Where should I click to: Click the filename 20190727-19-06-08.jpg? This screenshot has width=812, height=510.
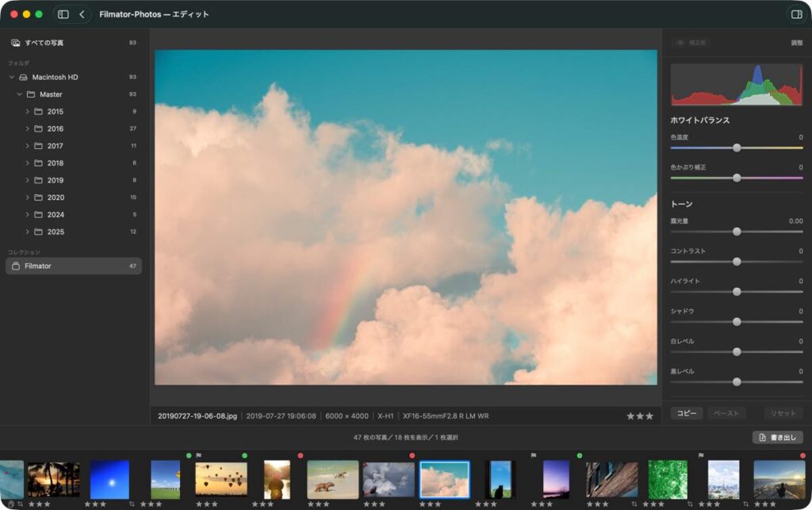(197, 416)
